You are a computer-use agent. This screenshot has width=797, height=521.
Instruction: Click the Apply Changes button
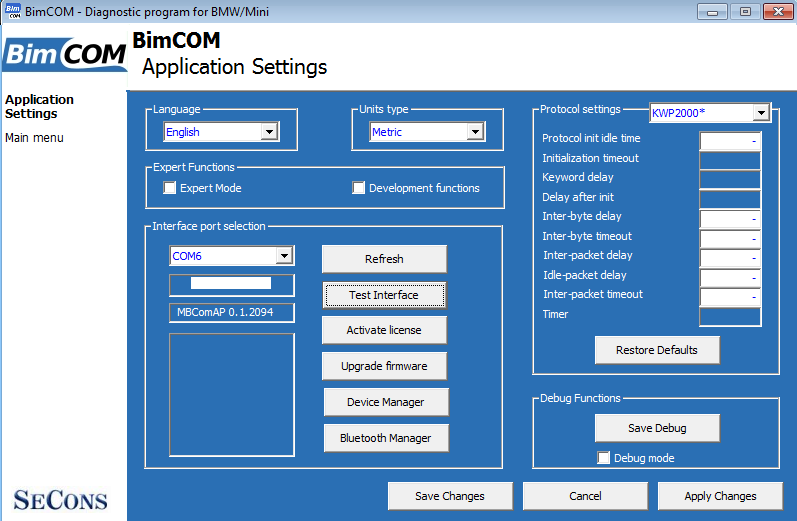(720, 496)
